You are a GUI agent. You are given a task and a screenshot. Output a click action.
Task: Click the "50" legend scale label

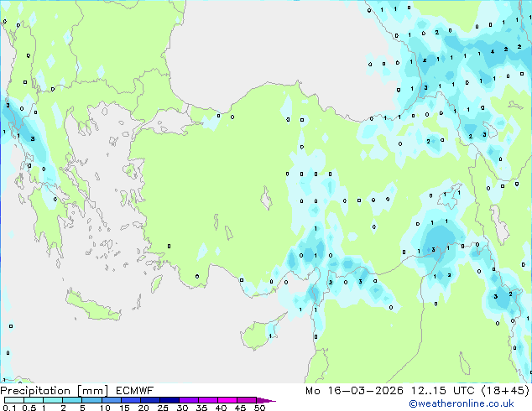tap(260, 408)
